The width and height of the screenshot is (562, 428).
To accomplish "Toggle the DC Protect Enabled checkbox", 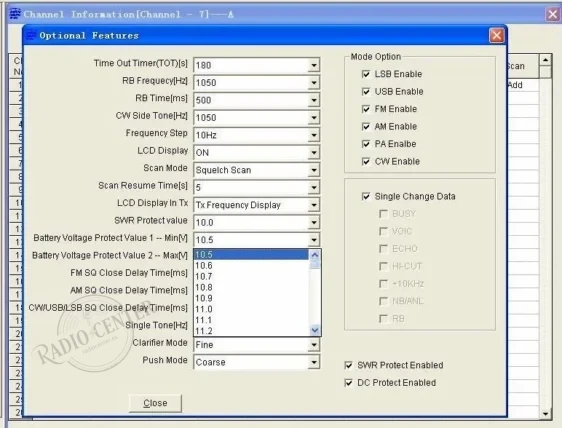I will pyautogui.click(x=348, y=383).
